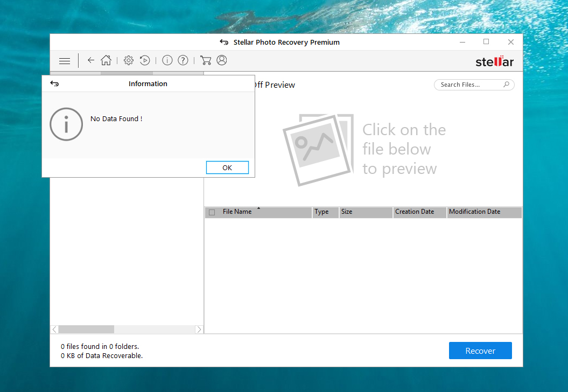The image size is (568, 392).
Task: Sort the list by Type column
Action: point(326,212)
